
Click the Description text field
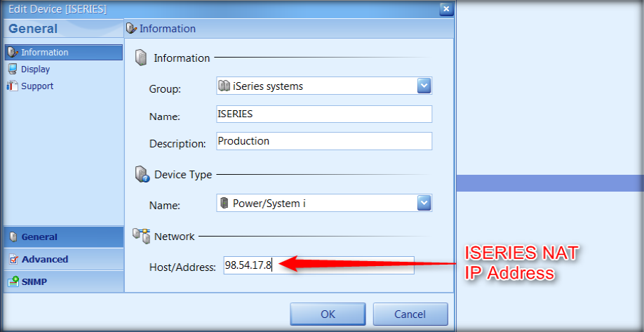pyautogui.click(x=324, y=141)
